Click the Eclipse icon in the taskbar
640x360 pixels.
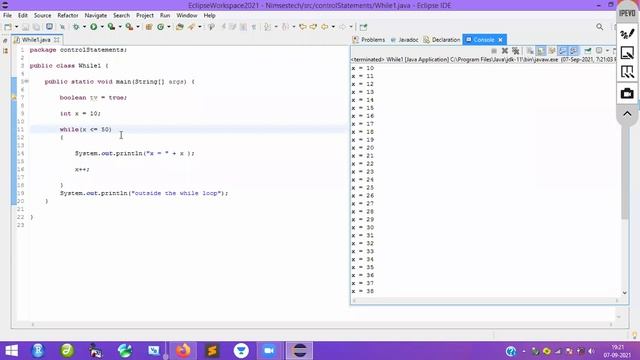[300, 351]
